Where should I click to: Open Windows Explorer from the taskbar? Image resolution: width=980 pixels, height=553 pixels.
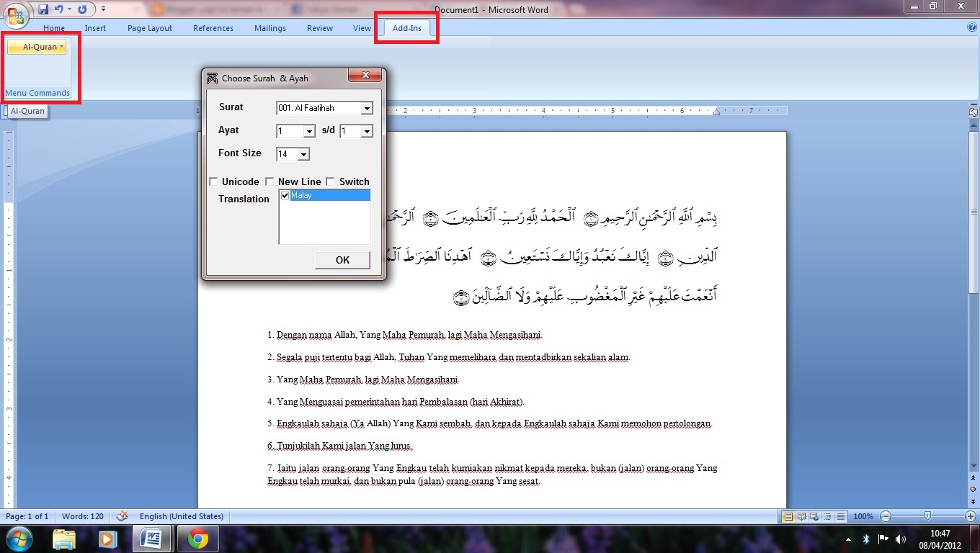click(64, 539)
